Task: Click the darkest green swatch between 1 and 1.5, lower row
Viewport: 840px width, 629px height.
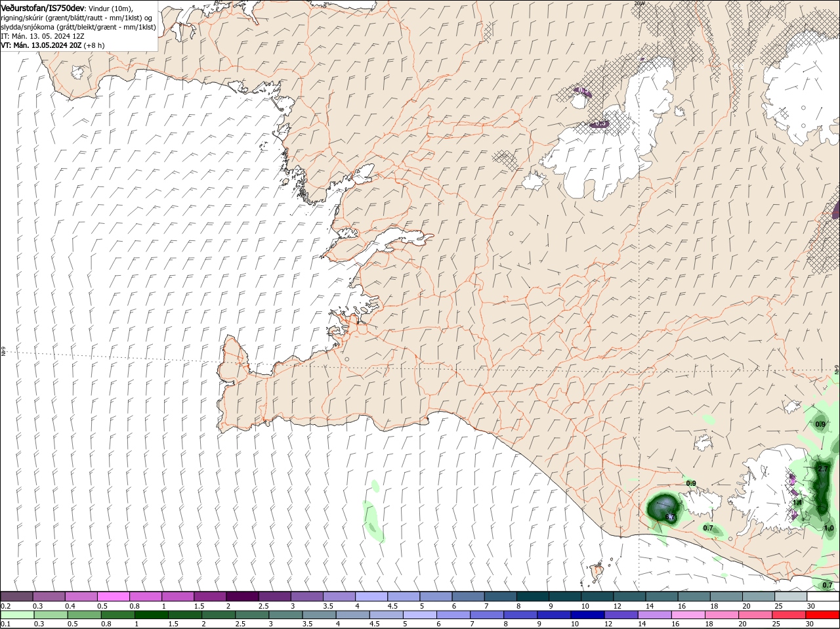Action: pyautogui.click(x=151, y=615)
